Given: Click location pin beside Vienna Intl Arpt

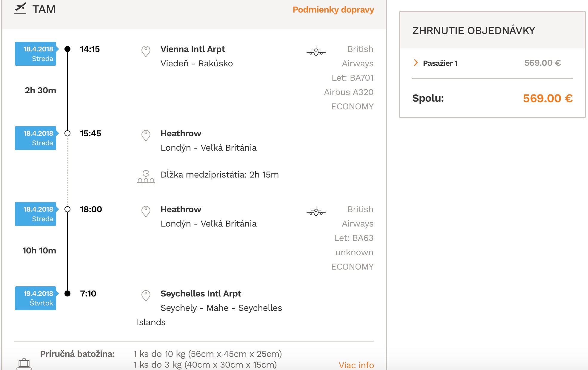Looking at the screenshot, I should [146, 51].
